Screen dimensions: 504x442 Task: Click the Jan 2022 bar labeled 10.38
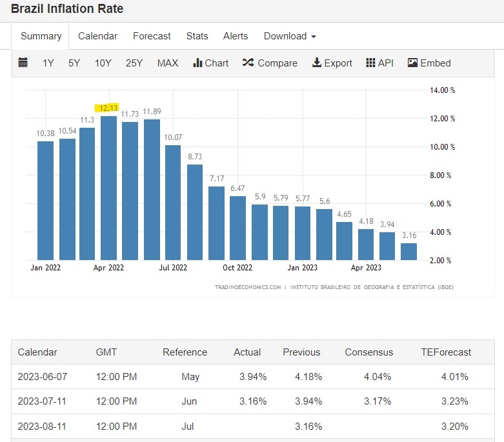pos(45,201)
